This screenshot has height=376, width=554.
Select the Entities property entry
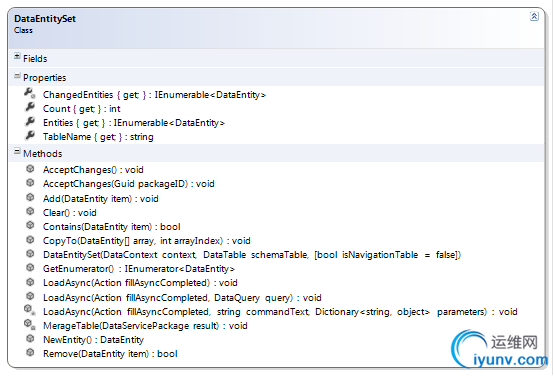[134, 123]
